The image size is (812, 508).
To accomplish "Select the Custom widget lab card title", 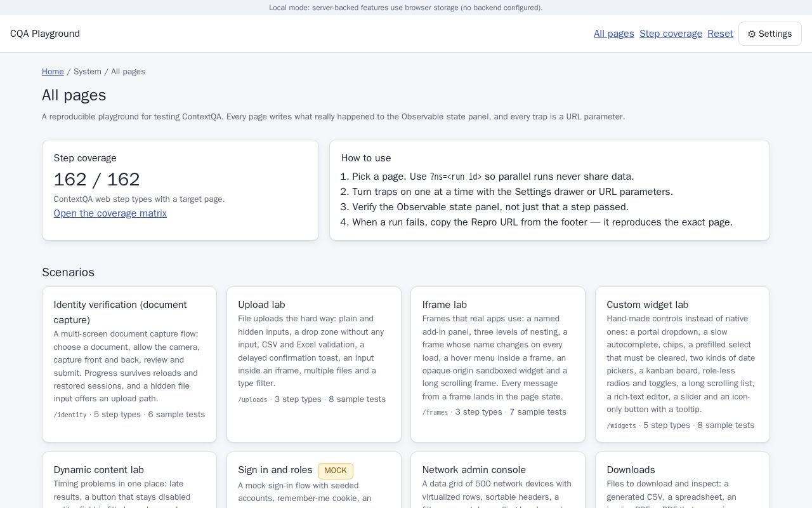I will [x=647, y=305].
